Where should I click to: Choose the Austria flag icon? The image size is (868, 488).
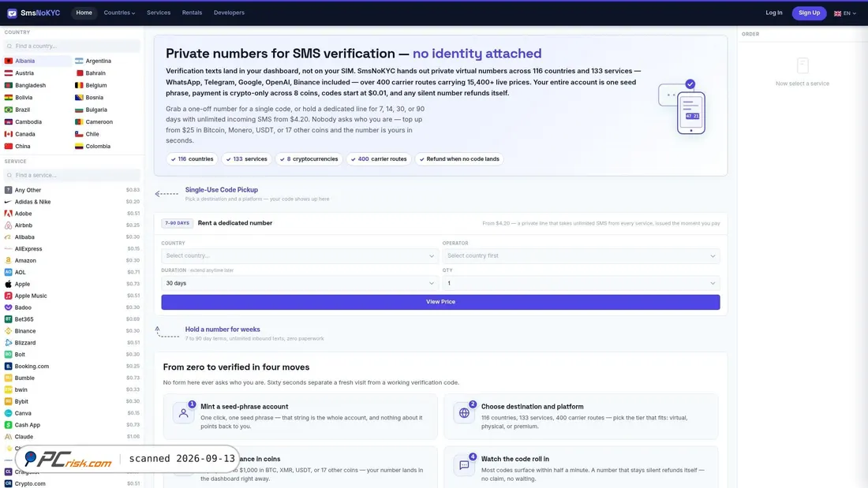9,73
